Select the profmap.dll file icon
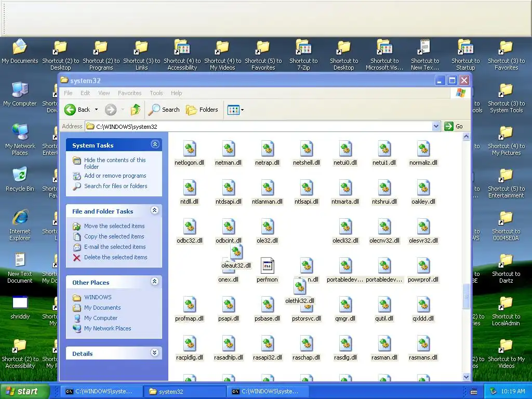This screenshot has height=399, width=532. click(189, 305)
